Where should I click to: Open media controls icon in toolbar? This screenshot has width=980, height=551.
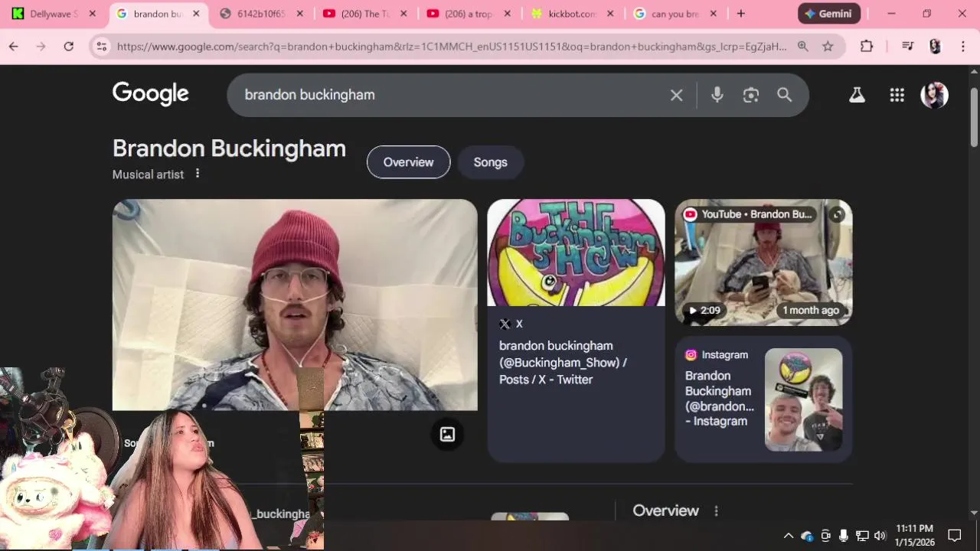[908, 47]
